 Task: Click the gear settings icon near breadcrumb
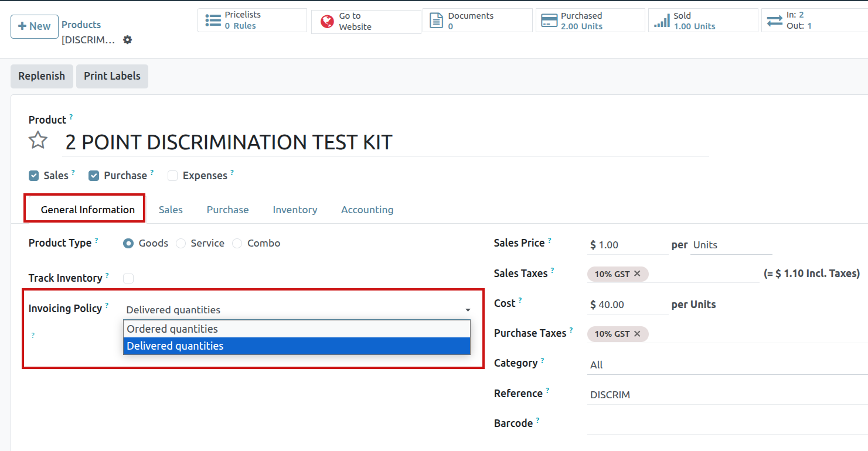(127, 40)
